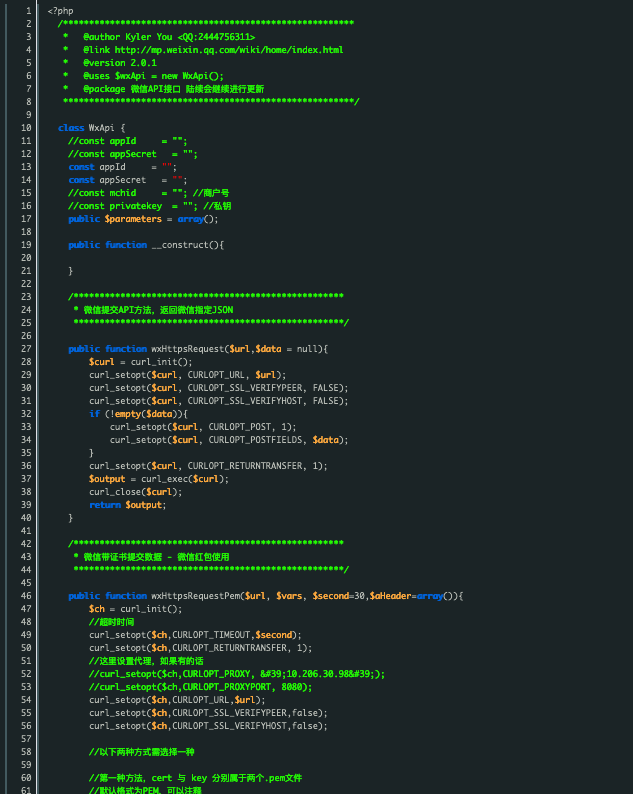Click the "@package" comment line text
633x794 pixels.
click(x=173, y=89)
